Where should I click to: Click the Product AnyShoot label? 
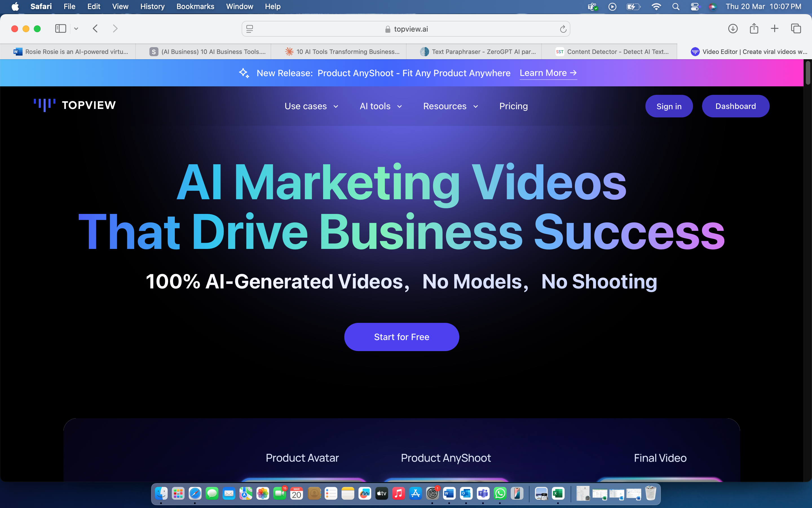tap(446, 458)
